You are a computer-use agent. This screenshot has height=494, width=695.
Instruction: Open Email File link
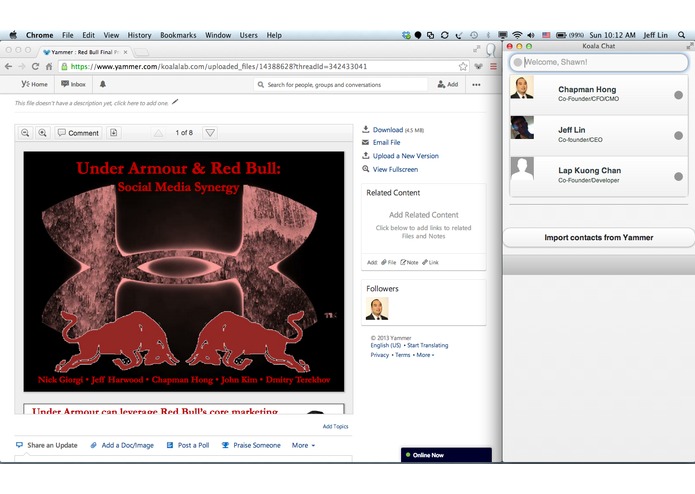(x=386, y=142)
